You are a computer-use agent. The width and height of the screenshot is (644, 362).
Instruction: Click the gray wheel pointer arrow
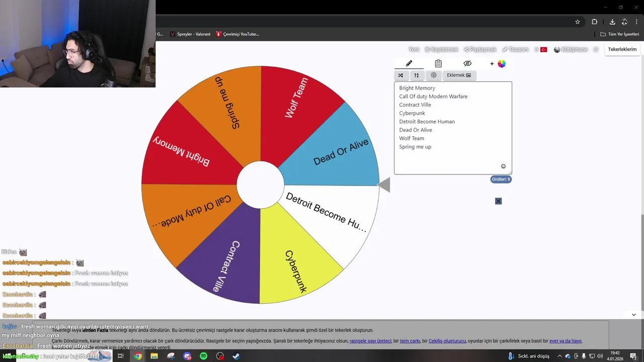coord(383,185)
